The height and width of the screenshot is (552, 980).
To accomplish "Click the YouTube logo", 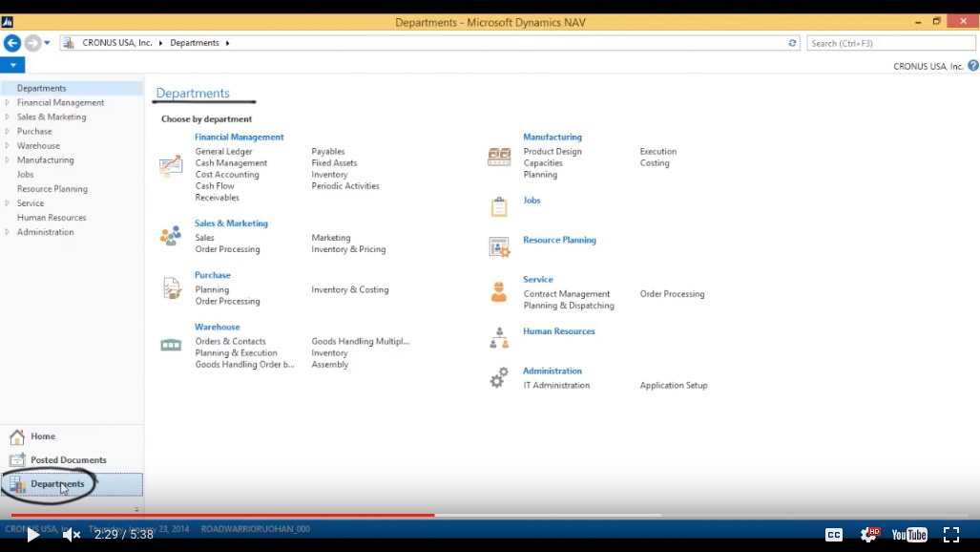I will (909, 535).
